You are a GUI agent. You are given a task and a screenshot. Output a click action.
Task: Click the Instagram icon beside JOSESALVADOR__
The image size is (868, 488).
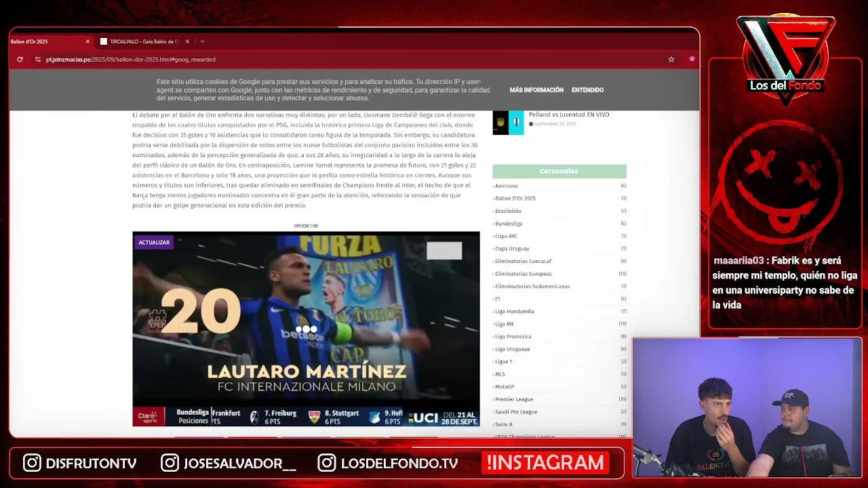(170, 463)
